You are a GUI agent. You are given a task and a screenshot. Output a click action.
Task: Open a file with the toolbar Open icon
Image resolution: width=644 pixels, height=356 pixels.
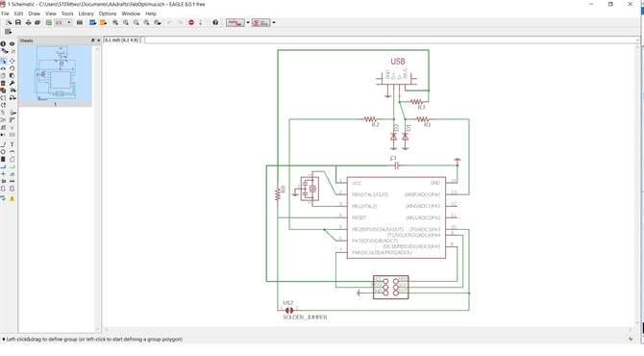click(9, 22)
